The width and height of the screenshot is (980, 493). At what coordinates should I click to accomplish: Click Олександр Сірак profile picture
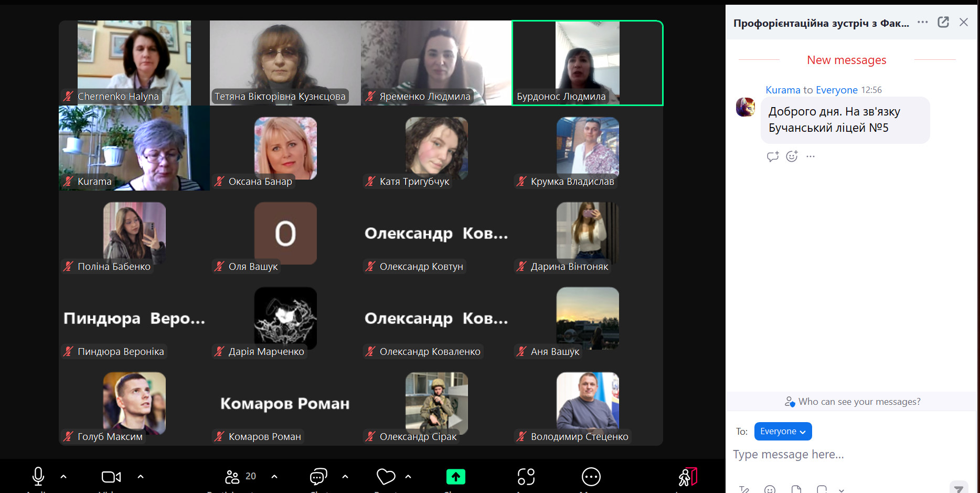click(436, 403)
